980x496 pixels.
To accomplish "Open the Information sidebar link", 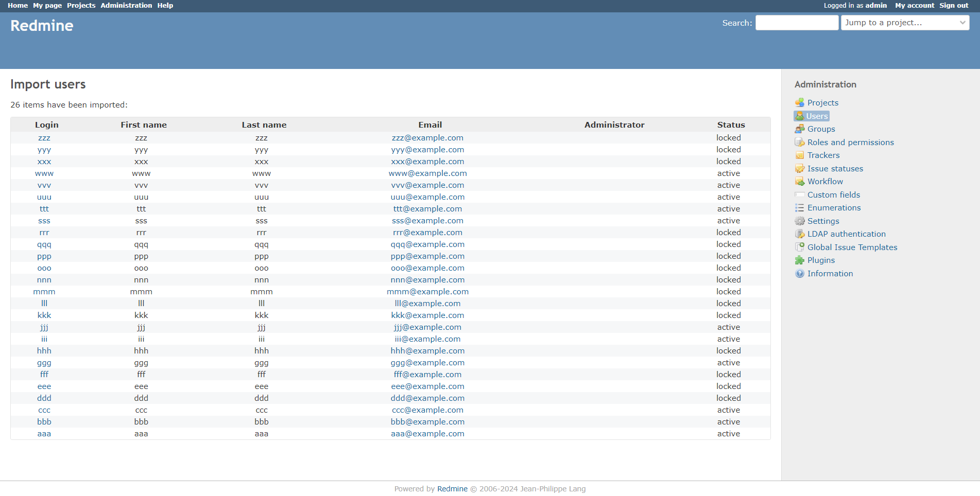I will click(830, 274).
